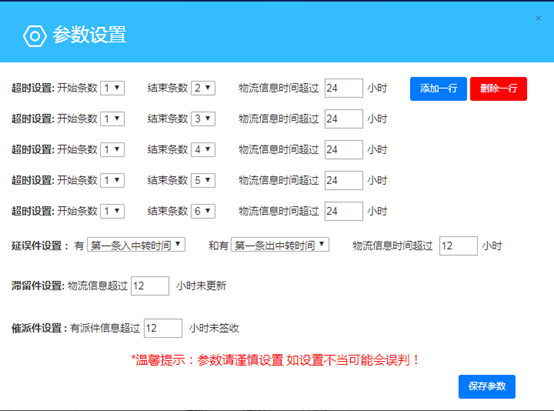Open the 结束条数 dropdown showing 4

click(x=203, y=149)
